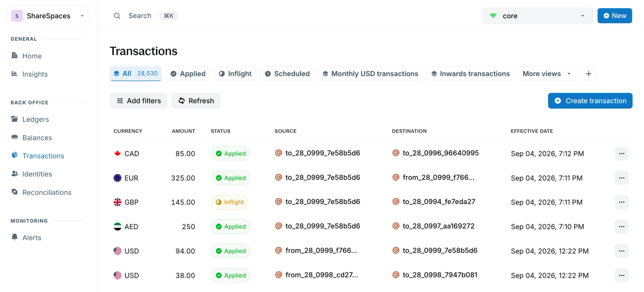
Task: Click the AMOUNT column header
Action: pos(183,131)
